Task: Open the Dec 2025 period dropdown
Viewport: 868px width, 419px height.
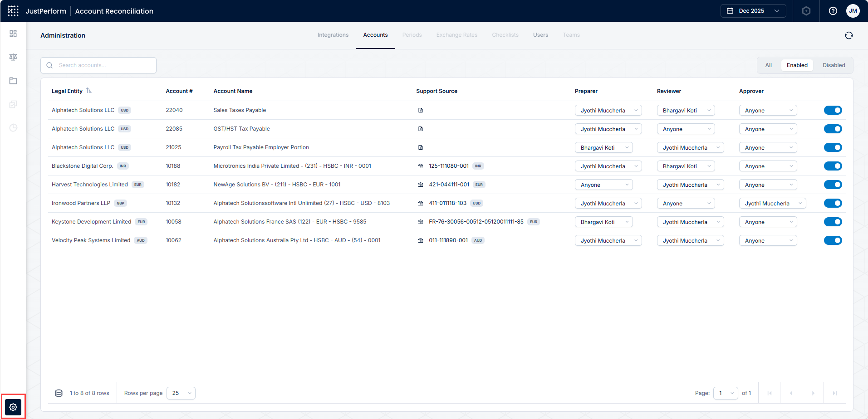Action: [x=753, y=11]
